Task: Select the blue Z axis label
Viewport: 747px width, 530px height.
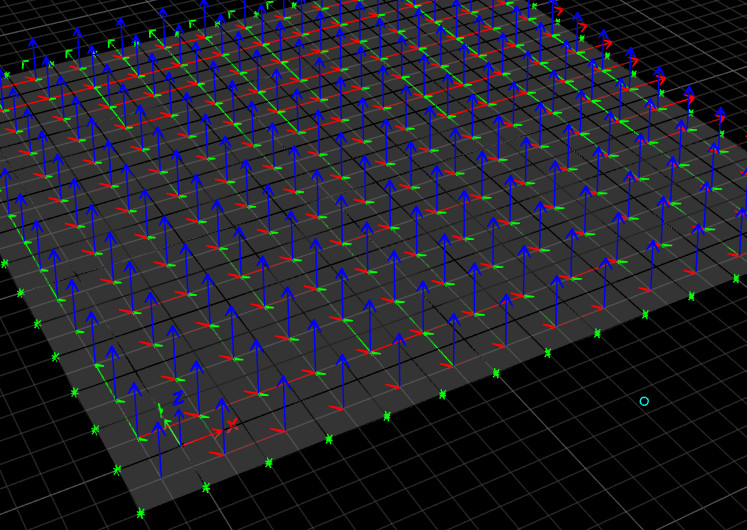Action: coord(177,398)
